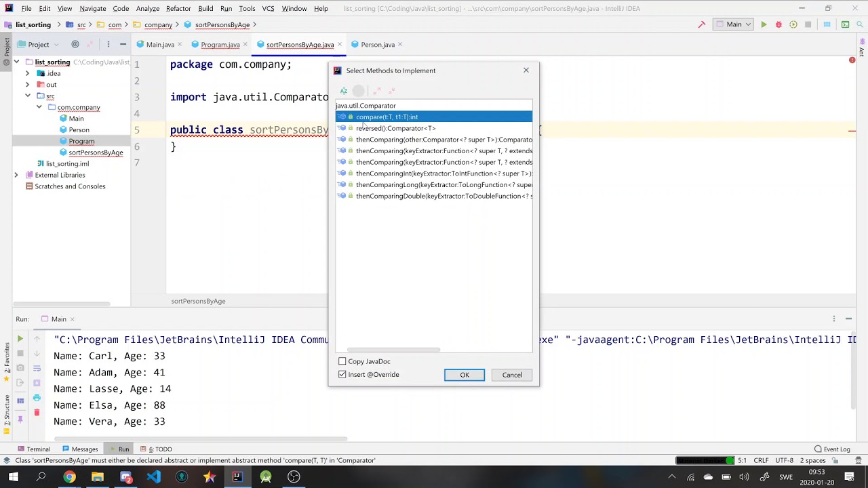Expand the .idea folder node
Screen dimensions: 868x488
pos(27,73)
